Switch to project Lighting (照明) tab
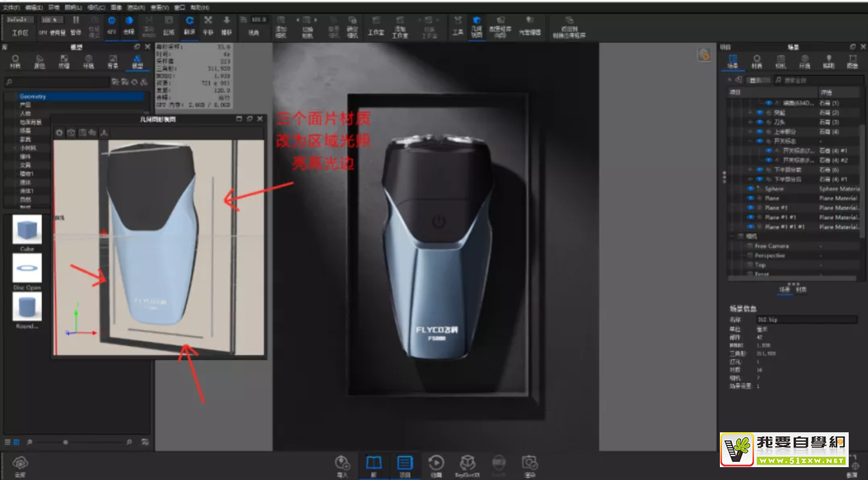 [x=829, y=61]
